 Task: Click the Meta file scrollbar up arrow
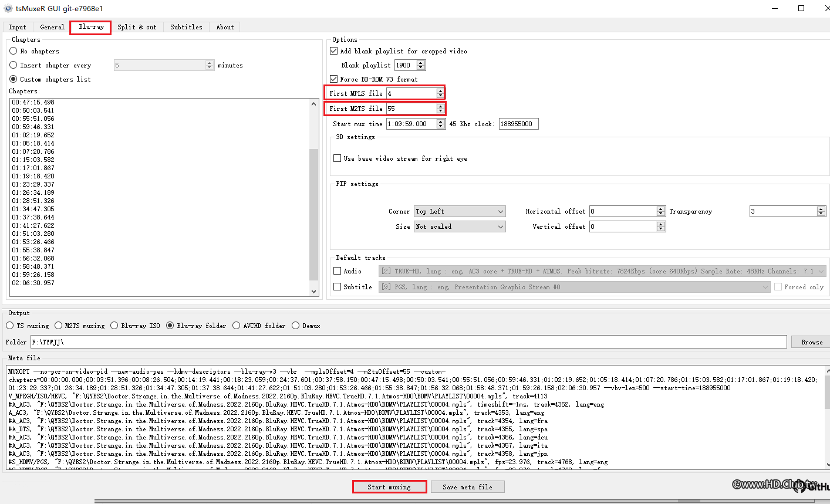[x=827, y=371]
